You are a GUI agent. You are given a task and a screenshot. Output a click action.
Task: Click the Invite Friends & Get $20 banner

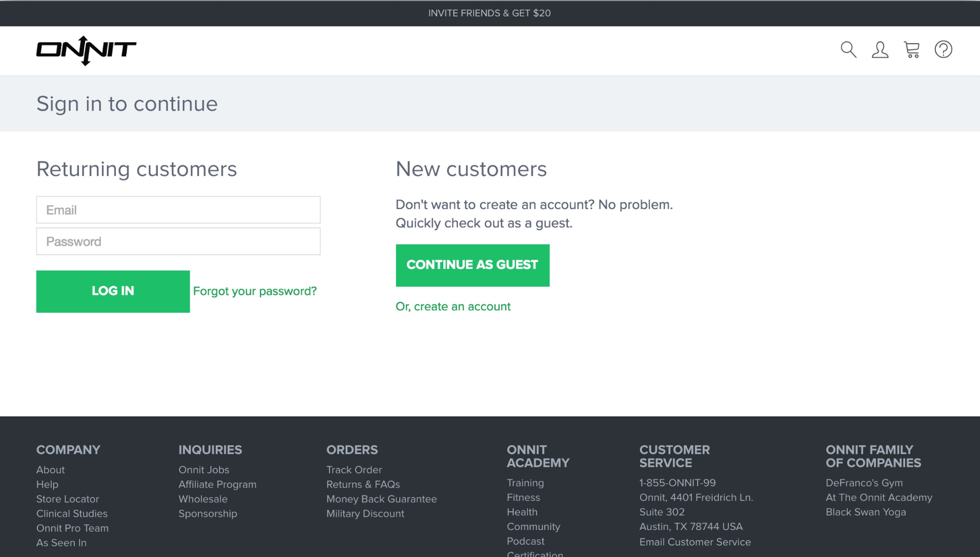[x=489, y=13]
